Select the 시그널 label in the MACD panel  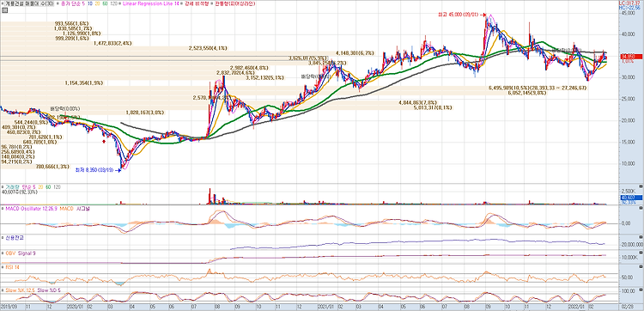point(83,209)
